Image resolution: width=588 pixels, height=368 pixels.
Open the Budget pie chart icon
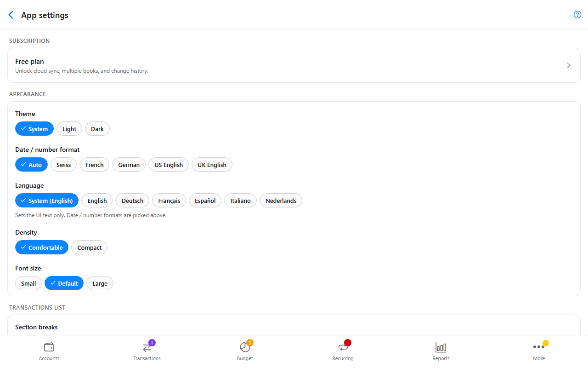[x=245, y=347]
